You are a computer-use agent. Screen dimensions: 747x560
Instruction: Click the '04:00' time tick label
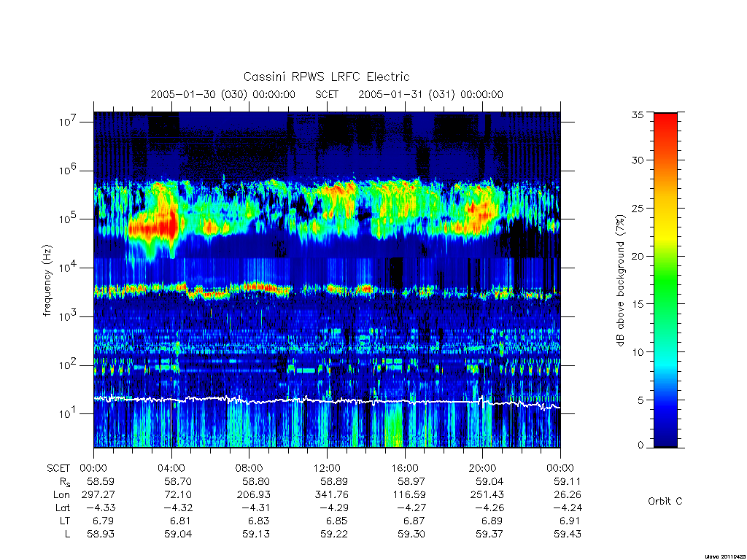point(171,468)
